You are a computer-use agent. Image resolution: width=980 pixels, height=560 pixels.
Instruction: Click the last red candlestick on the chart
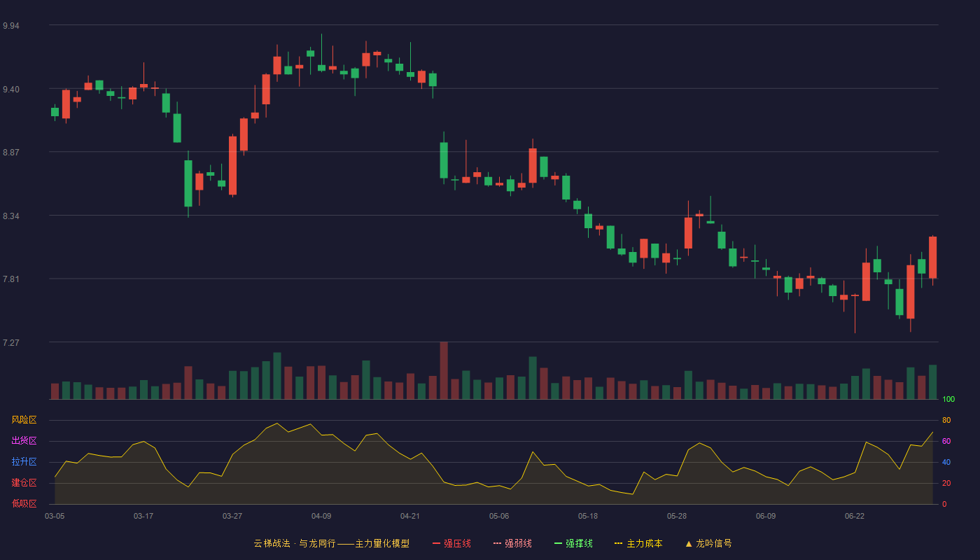932,258
